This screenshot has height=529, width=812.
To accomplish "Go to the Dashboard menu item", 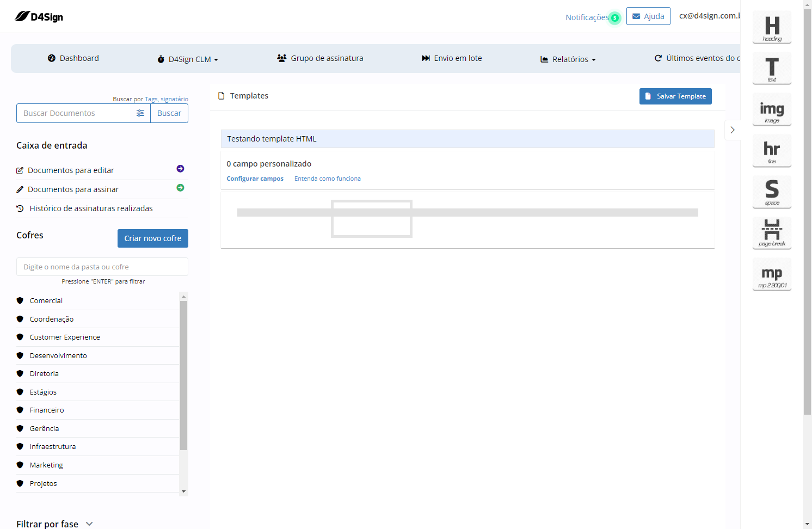I will (x=73, y=58).
